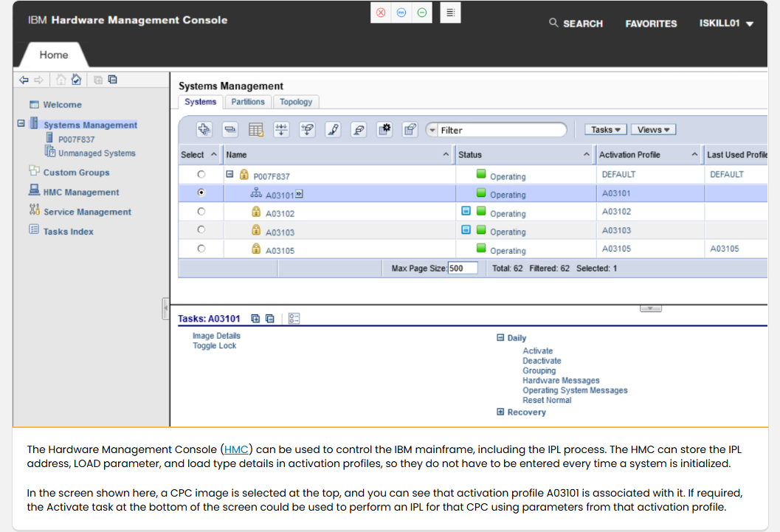Click the blue circle icon in the top bar

click(401, 13)
